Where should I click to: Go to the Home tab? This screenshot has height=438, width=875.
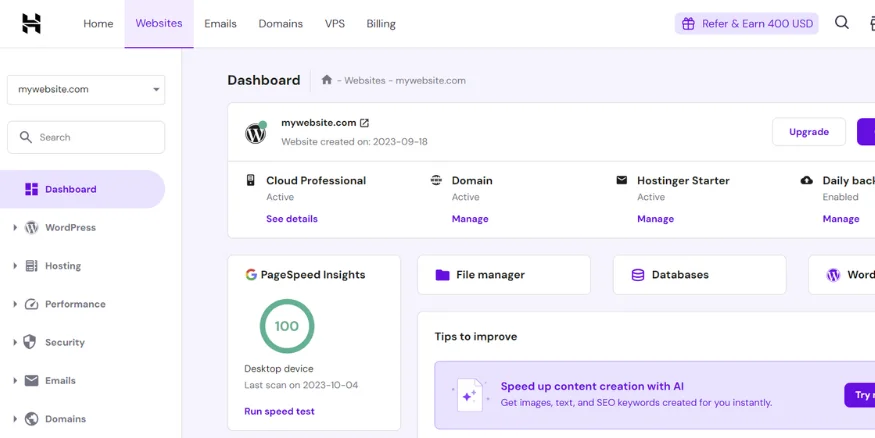pyautogui.click(x=98, y=23)
